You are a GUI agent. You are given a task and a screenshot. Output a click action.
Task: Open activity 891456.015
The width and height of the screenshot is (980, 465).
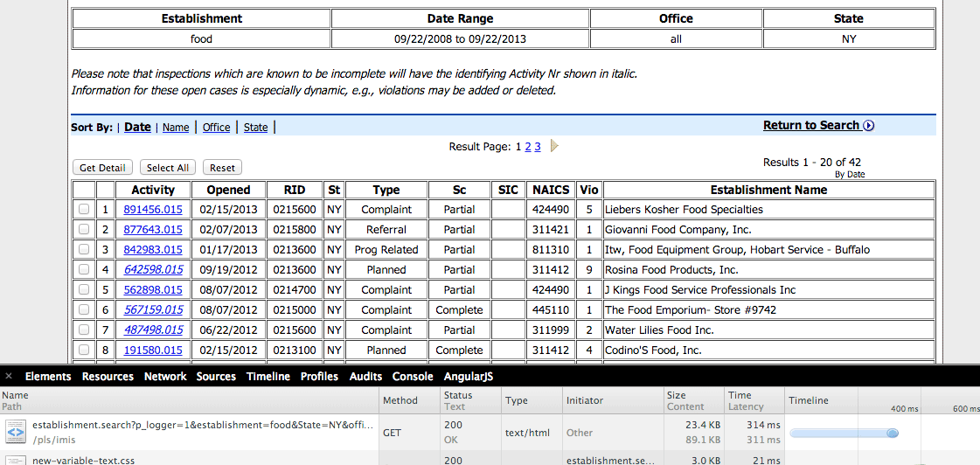pyautogui.click(x=153, y=210)
